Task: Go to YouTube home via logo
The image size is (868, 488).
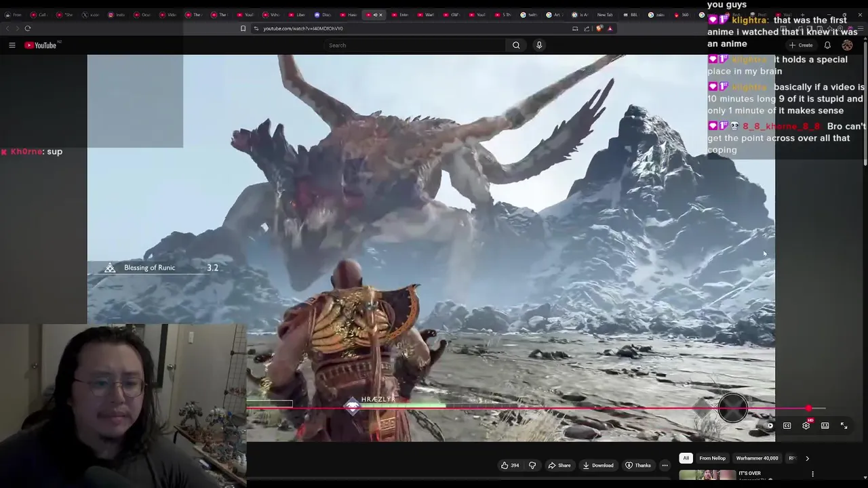Action: (41, 45)
